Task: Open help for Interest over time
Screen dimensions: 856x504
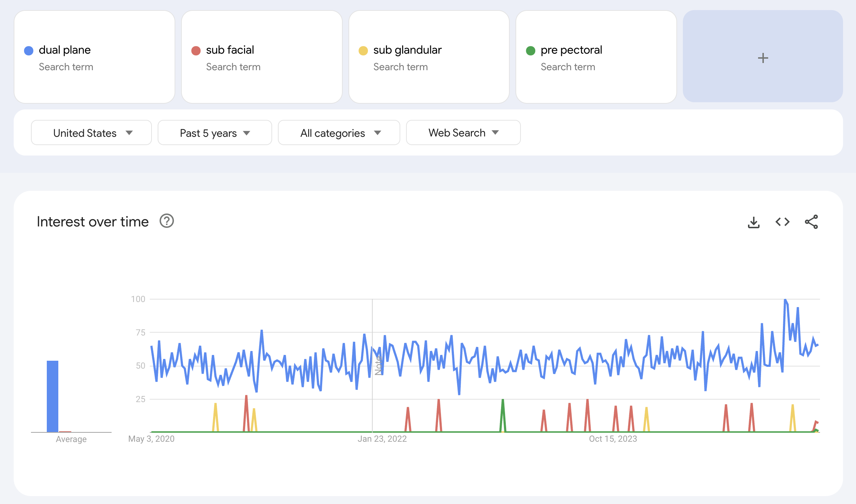Action: (167, 221)
